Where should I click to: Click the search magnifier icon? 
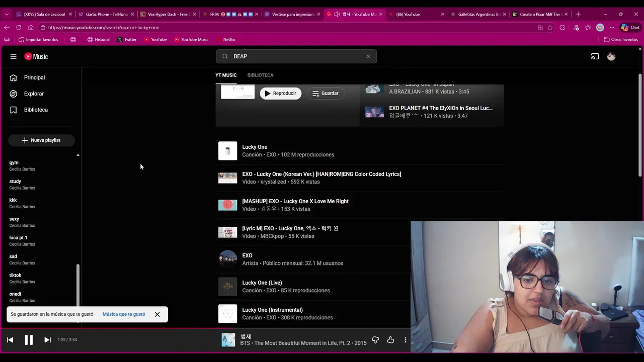[225, 56]
